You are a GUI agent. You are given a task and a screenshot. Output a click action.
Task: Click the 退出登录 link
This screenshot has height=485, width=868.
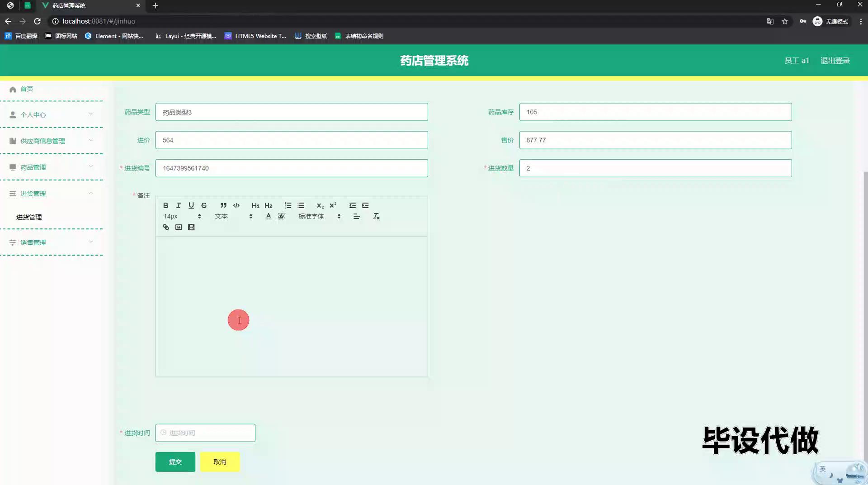835,61
